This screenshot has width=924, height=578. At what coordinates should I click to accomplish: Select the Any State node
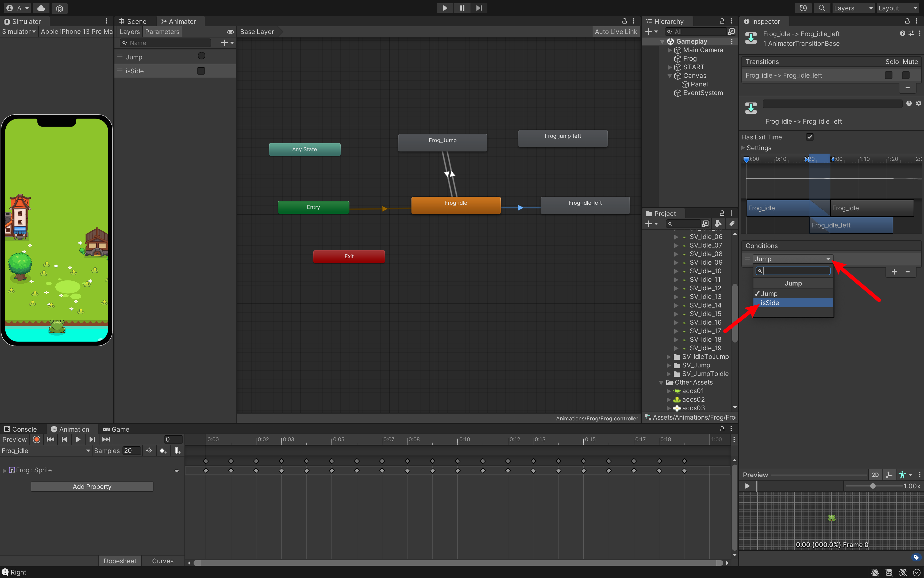(305, 149)
